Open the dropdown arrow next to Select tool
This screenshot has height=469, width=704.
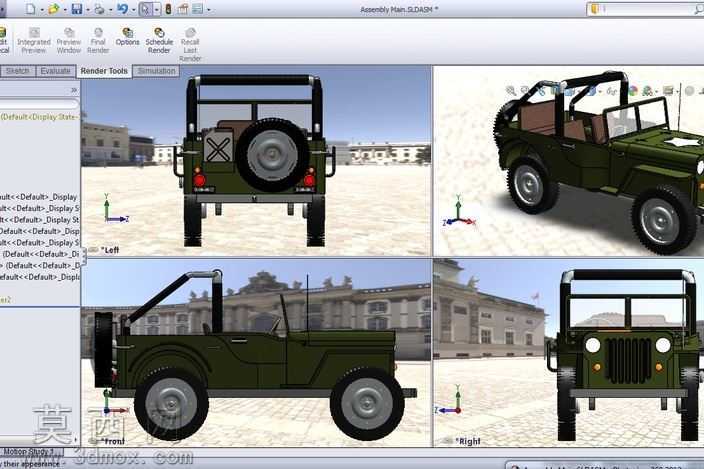pos(157,9)
